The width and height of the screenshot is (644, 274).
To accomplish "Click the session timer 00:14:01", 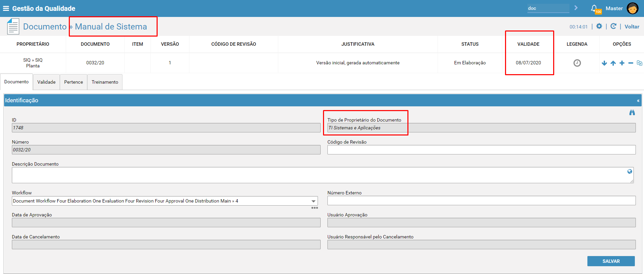I will [578, 27].
